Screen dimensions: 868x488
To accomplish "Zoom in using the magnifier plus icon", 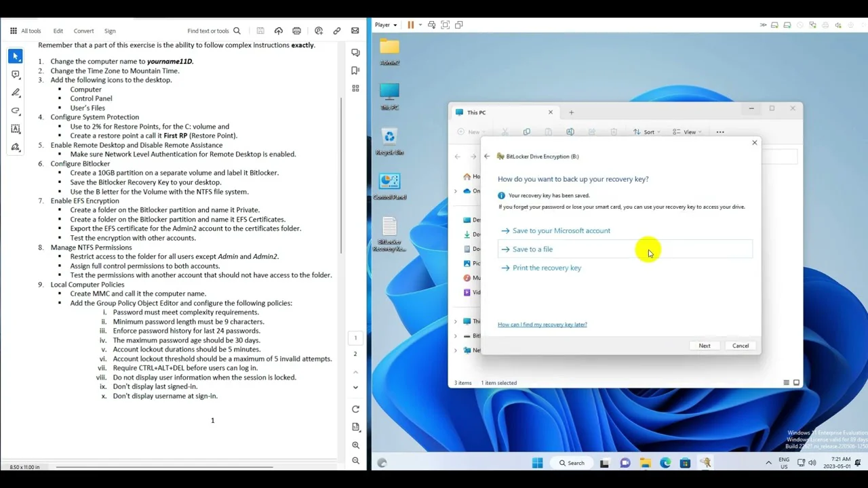I will pos(355,445).
